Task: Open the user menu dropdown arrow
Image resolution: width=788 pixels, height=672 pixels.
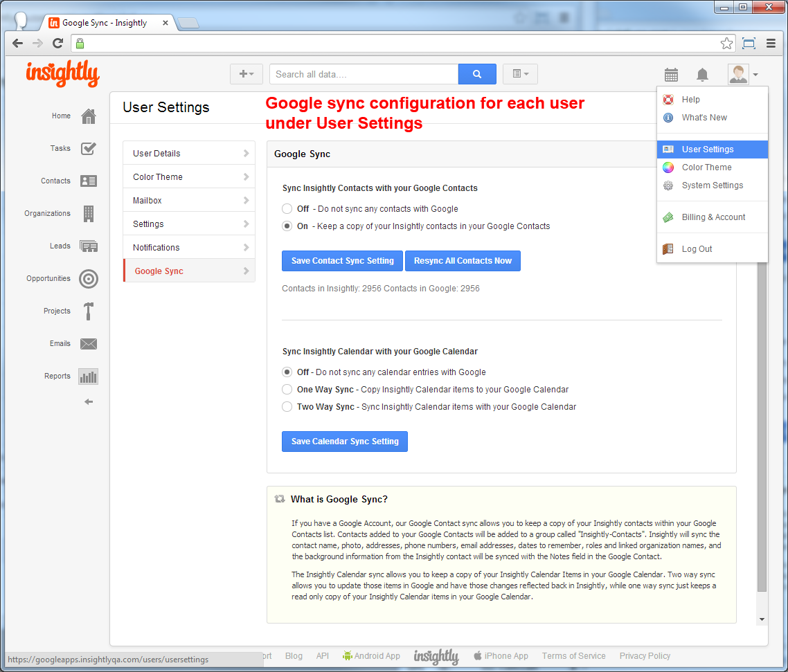Action: click(x=755, y=75)
